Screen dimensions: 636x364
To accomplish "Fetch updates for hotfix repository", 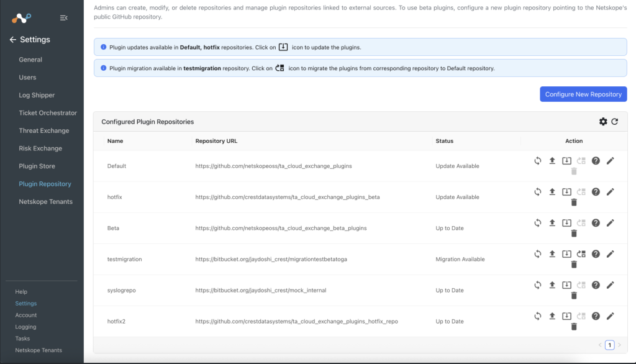I will point(537,191).
